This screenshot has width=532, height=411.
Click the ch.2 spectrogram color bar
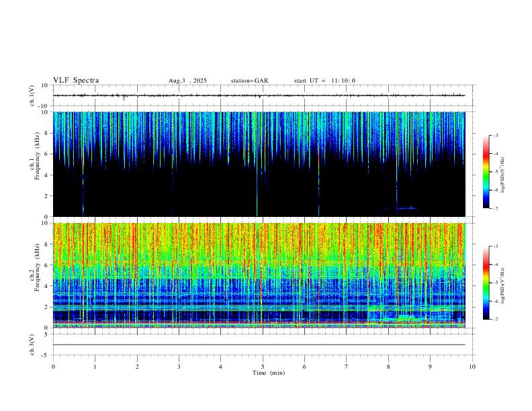coord(486,283)
